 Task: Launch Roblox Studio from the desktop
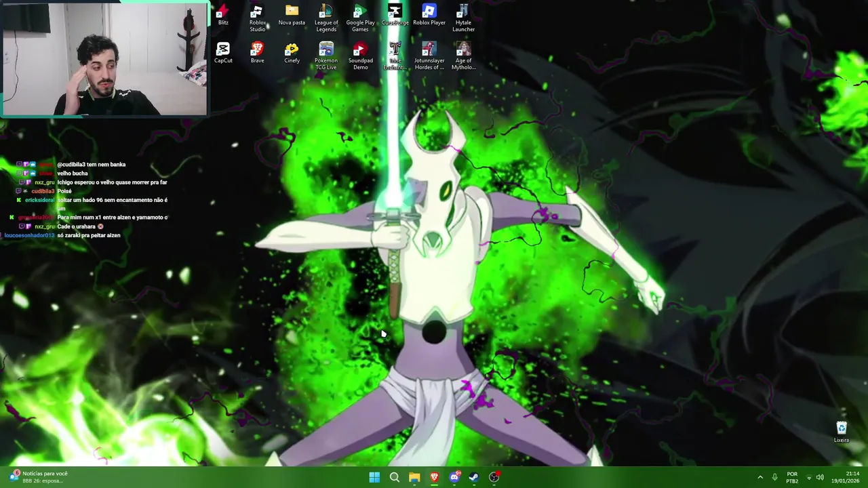click(258, 18)
